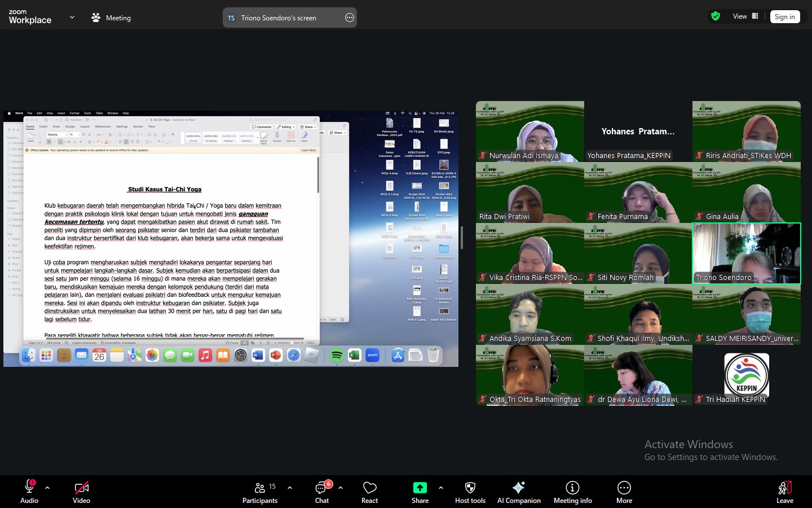Screen dimensions: 812x508
Task: Launch AI Companion
Action: click(519, 491)
